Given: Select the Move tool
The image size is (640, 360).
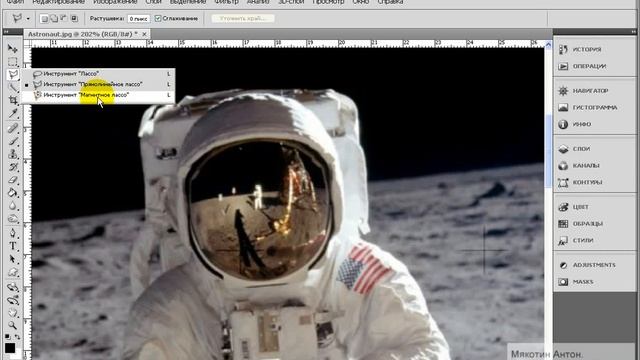Looking at the screenshot, I should [x=13, y=49].
